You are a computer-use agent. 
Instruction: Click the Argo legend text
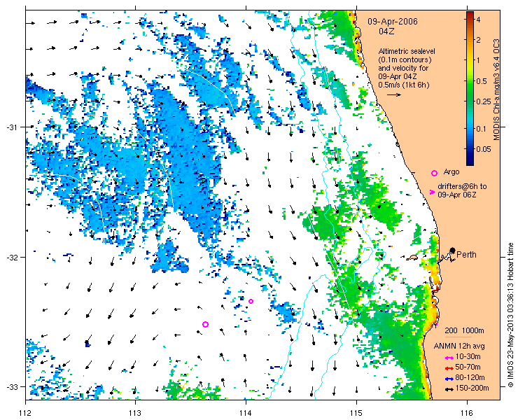[451, 171]
